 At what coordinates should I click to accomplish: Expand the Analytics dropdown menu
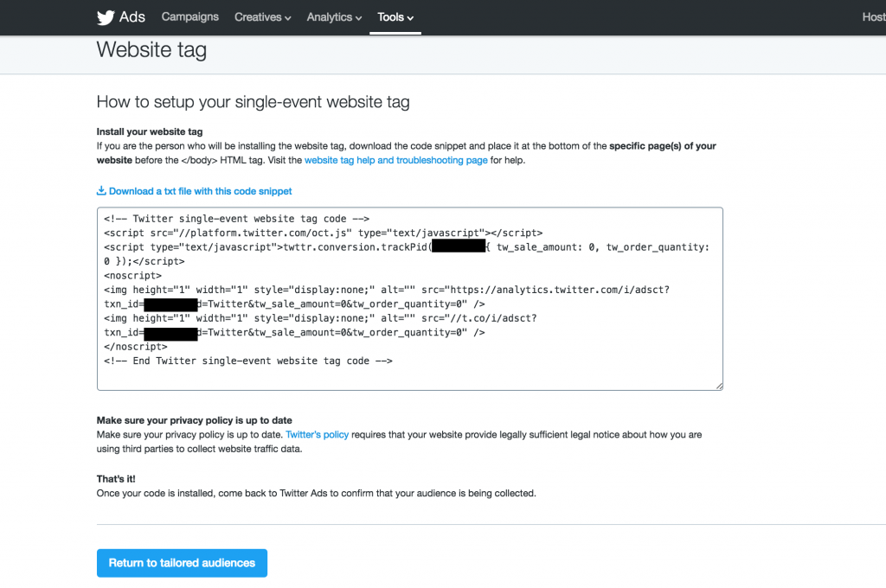[334, 17]
